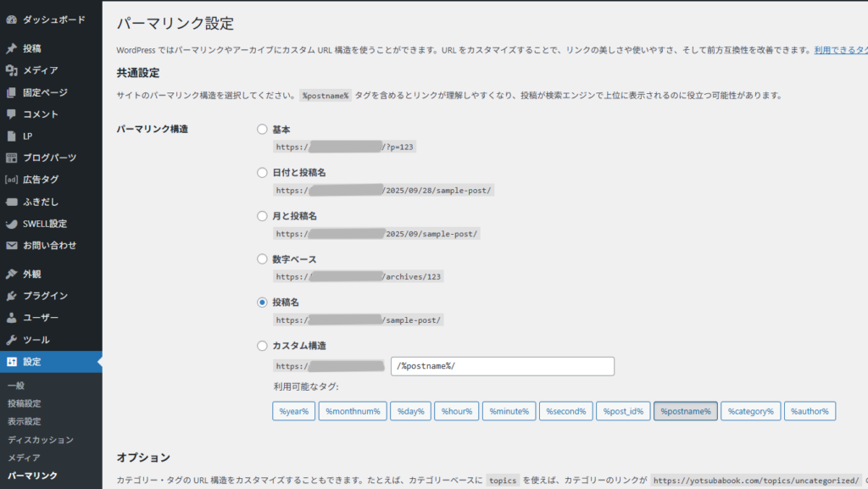Click the pushpin icon for Posts

point(11,48)
